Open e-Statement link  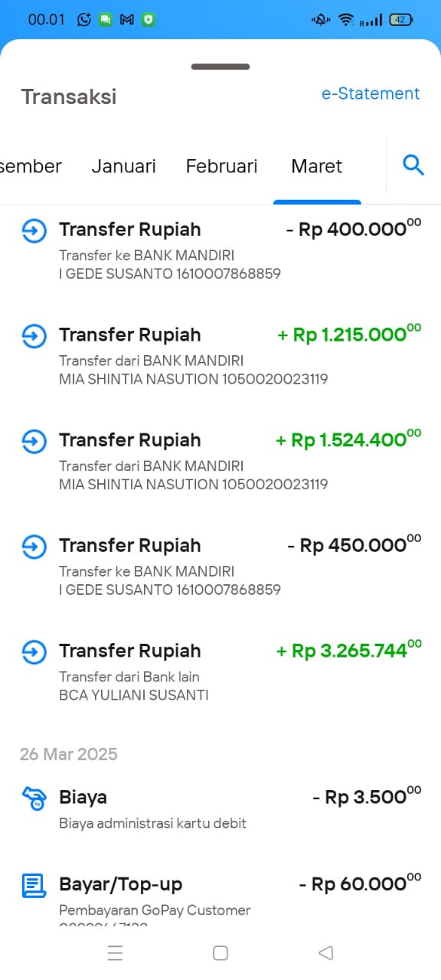coord(371,93)
